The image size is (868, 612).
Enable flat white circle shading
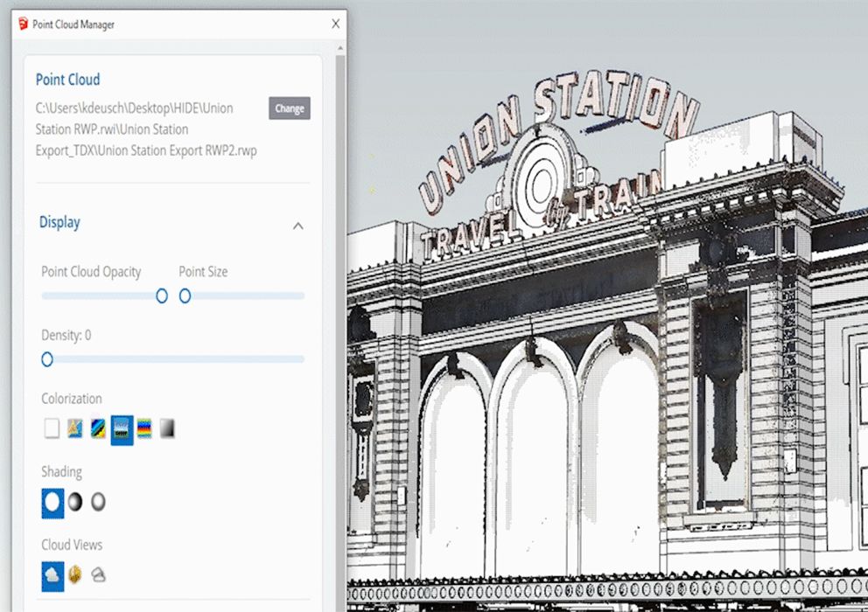tap(52, 502)
